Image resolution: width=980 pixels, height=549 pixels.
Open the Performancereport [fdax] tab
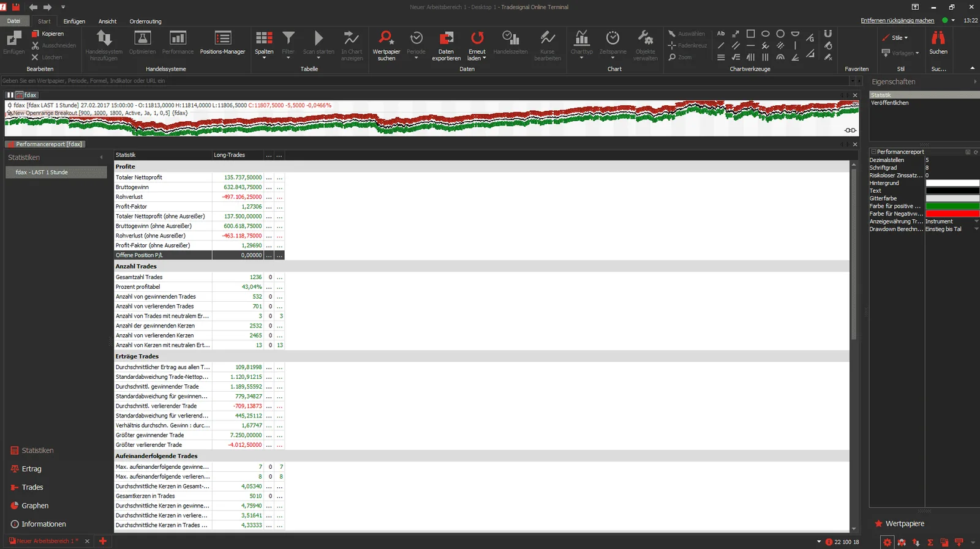point(45,144)
